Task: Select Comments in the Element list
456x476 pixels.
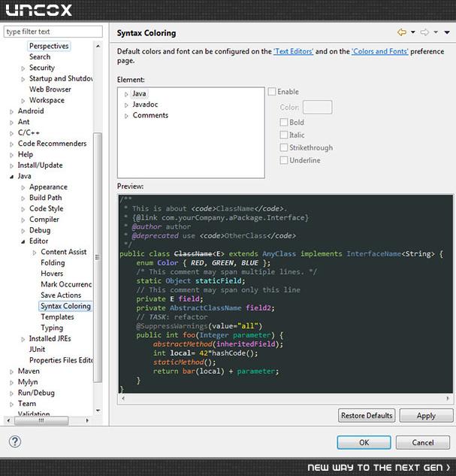Action: click(x=150, y=115)
